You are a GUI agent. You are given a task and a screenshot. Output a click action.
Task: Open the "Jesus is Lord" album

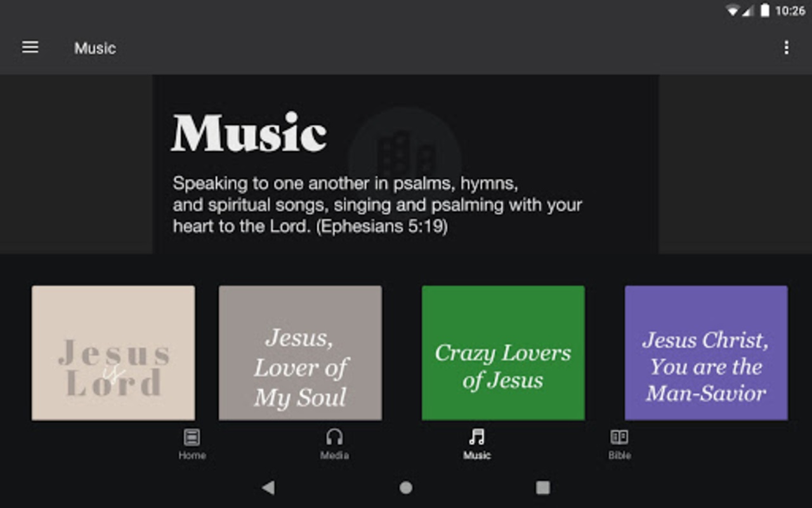[x=114, y=352]
